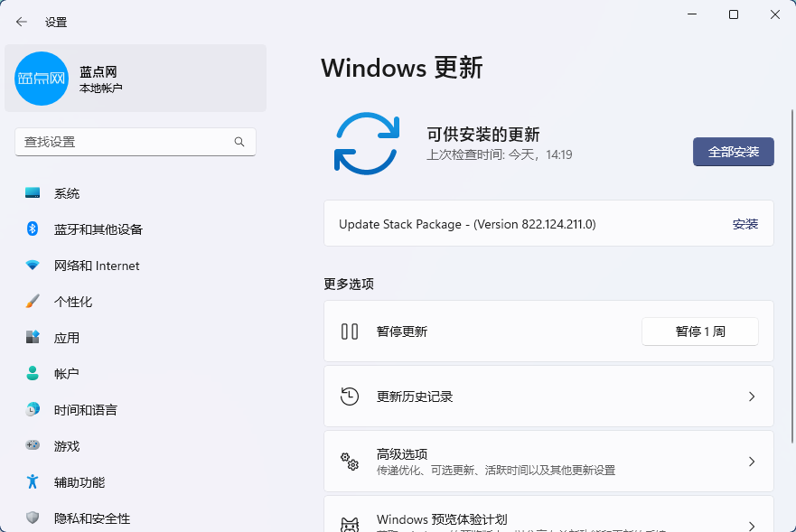796x532 pixels.
Task: Click the accessibility figure icon for 辅助功能
Action: pos(33,481)
